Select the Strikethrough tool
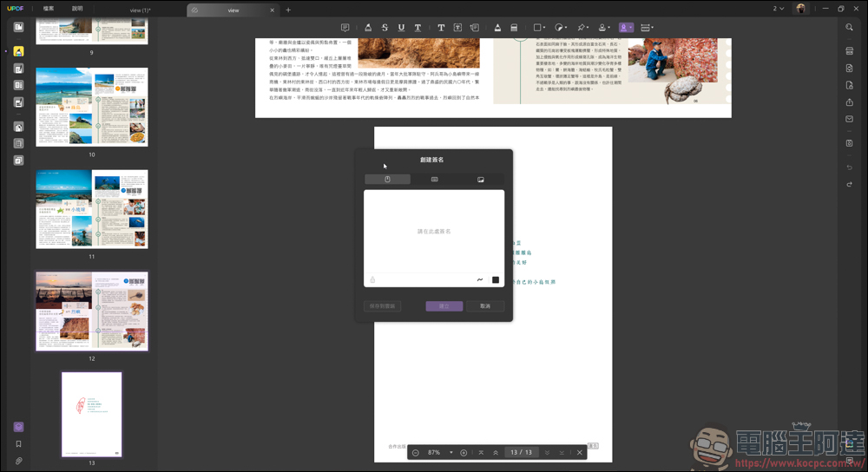 [x=385, y=27]
